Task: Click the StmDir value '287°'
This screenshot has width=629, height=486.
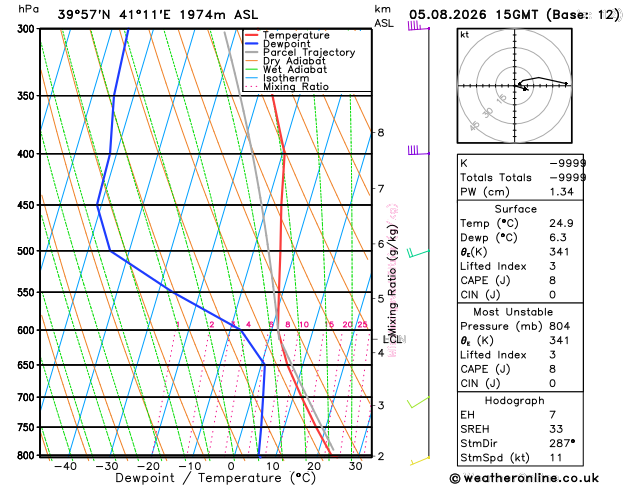Action: [x=562, y=443]
